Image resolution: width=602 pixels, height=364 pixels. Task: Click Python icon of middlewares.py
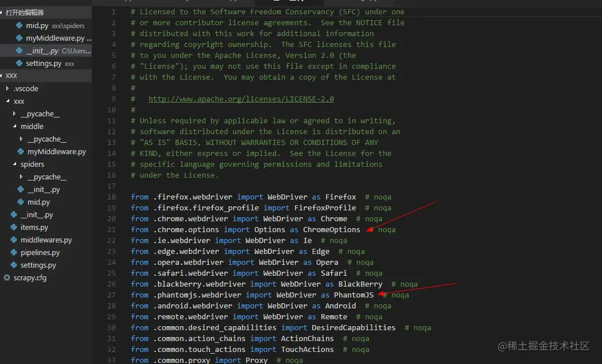click(x=14, y=240)
